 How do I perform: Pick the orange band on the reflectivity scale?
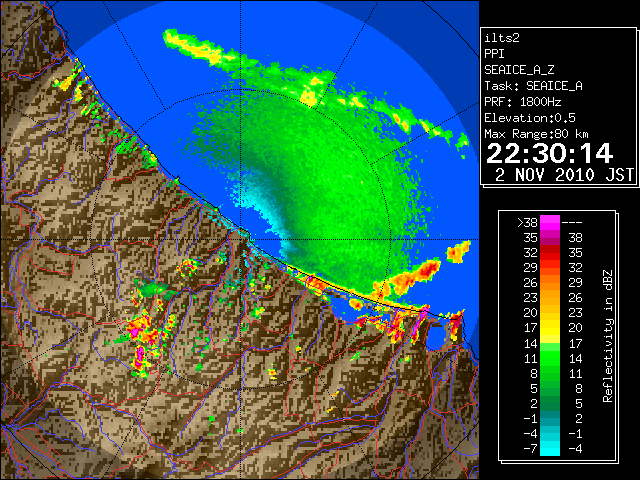[x=550, y=290]
